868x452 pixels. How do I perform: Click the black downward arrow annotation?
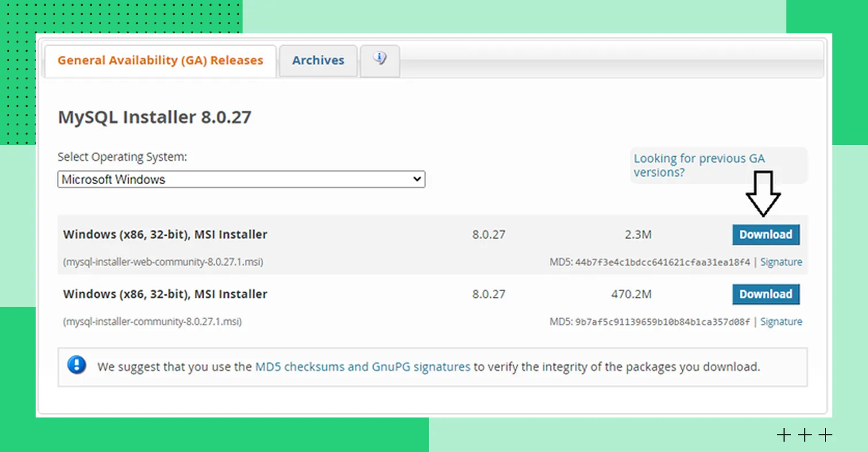point(763,193)
